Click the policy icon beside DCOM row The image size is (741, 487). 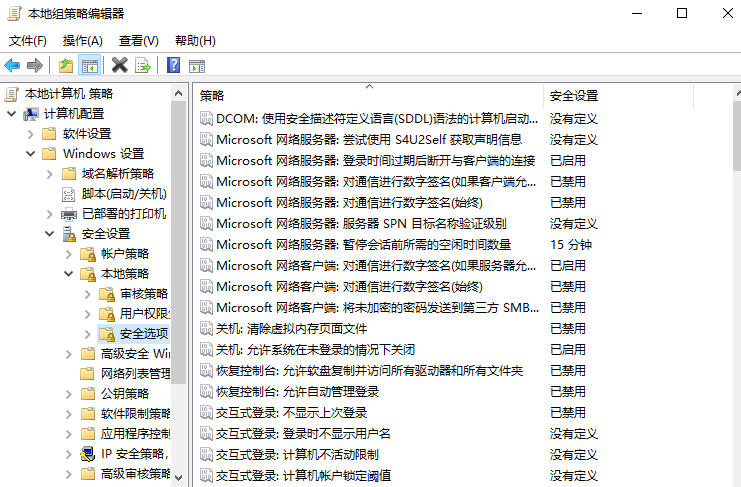[206, 119]
